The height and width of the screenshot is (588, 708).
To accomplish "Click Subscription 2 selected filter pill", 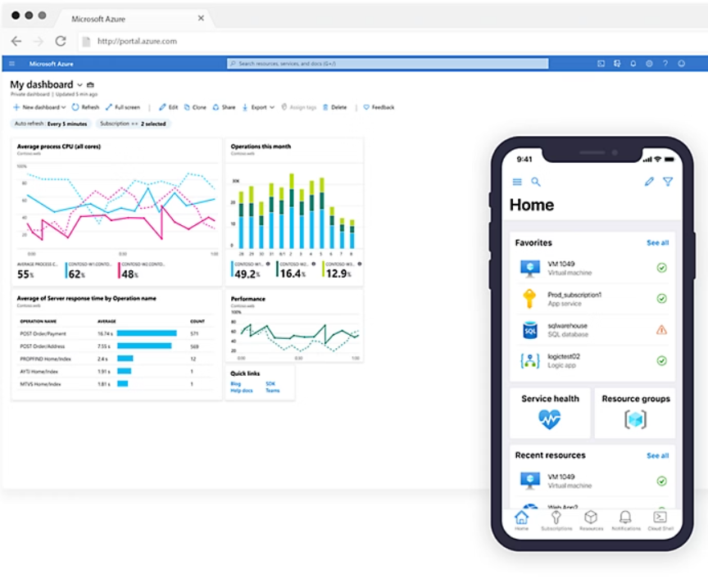I will [134, 124].
